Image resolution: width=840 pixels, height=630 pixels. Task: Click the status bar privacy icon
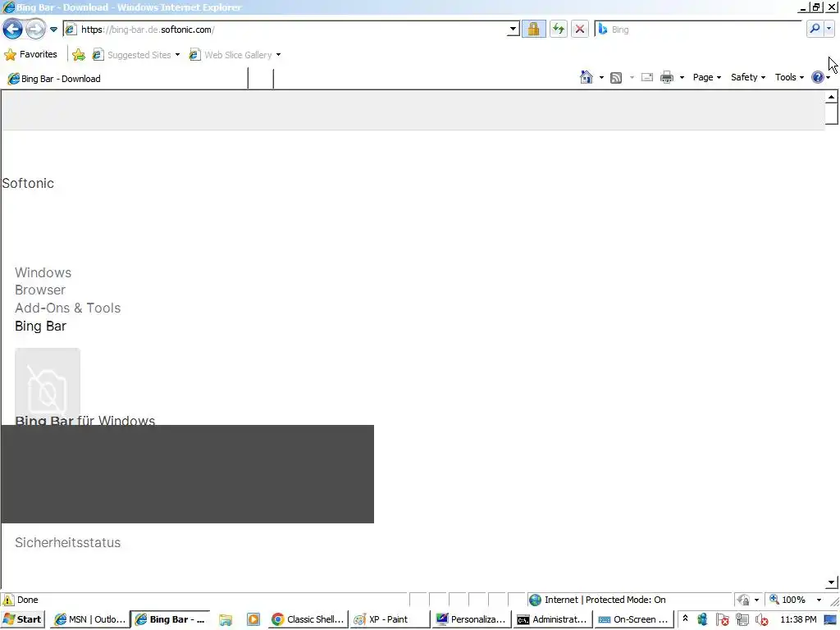[x=743, y=600]
